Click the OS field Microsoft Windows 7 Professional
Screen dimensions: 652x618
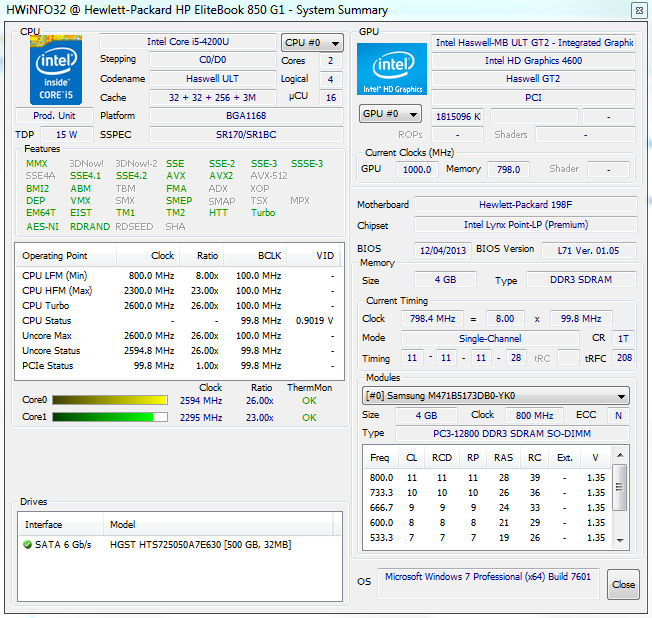(488, 583)
